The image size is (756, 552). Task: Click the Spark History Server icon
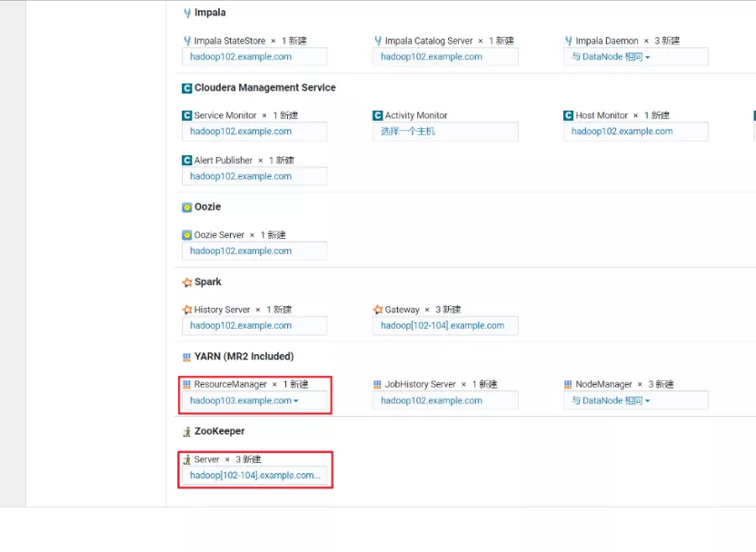tap(187, 310)
